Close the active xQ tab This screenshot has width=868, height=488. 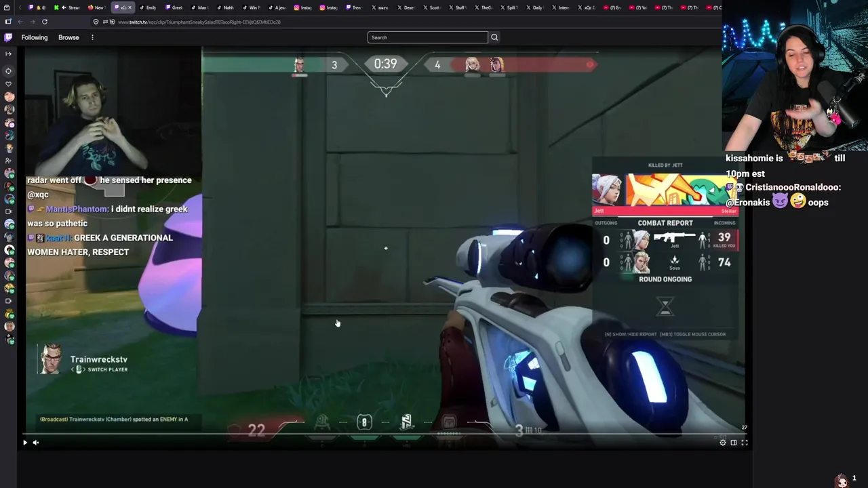[130, 7]
